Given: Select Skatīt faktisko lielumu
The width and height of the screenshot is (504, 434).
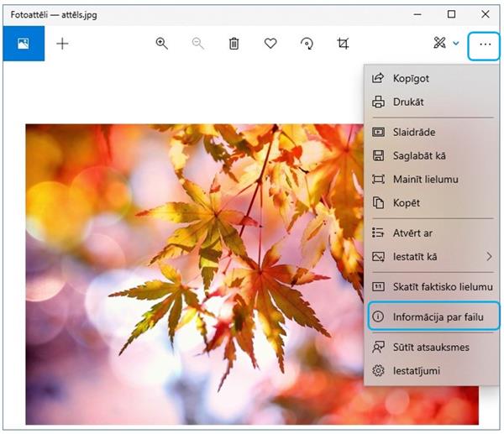Looking at the screenshot, I should click(432, 286).
